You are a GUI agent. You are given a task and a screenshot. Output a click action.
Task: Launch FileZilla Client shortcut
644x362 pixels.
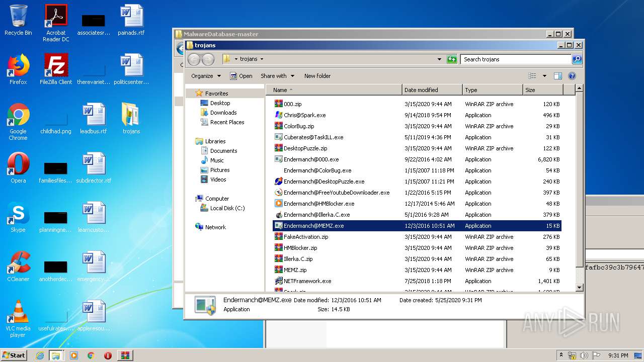56,69
